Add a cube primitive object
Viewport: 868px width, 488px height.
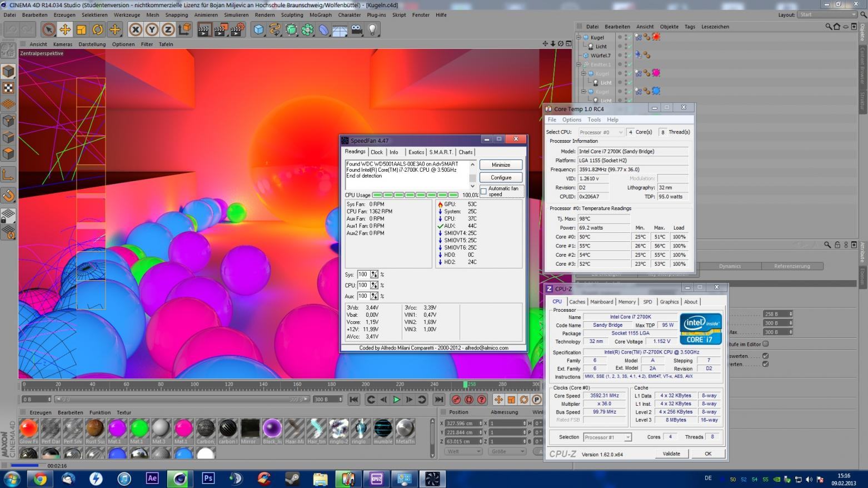tap(258, 29)
